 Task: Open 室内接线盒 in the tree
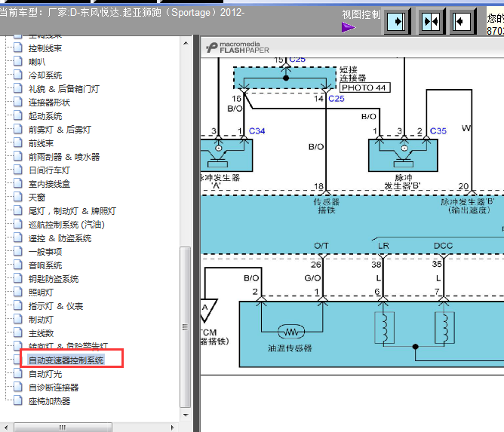(49, 184)
